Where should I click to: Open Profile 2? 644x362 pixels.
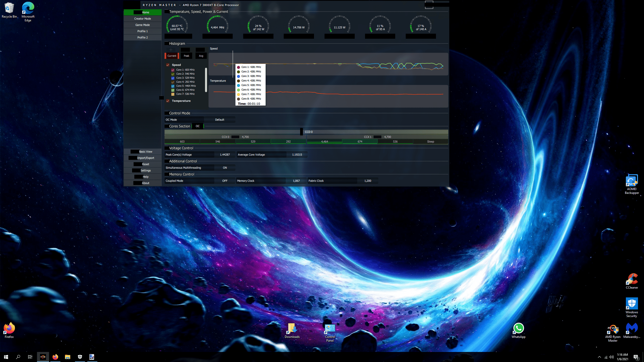pyautogui.click(x=142, y=38)
